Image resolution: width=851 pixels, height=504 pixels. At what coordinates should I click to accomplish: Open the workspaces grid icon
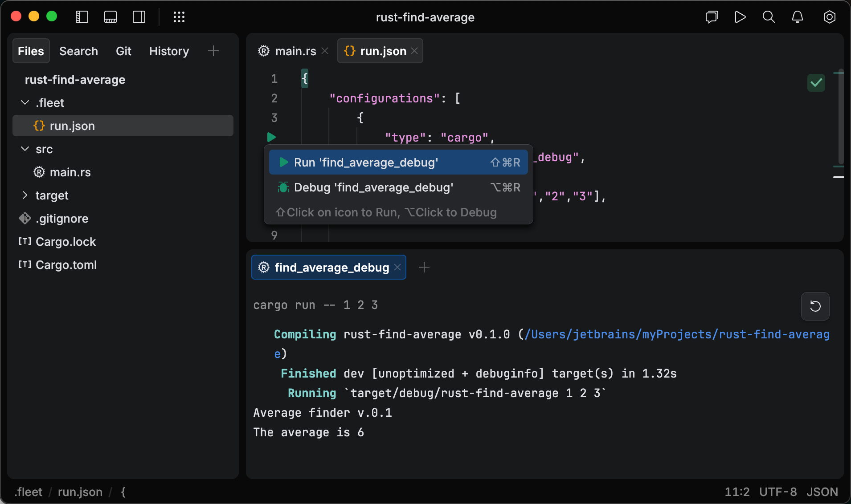(x=179, y=17)
